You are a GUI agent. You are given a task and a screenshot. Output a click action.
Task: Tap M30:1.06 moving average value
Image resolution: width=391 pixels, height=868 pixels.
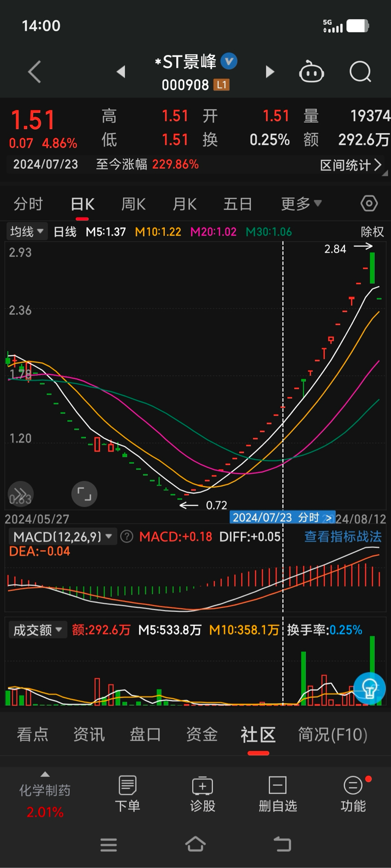pyautogui.click(x=269, y=232)
